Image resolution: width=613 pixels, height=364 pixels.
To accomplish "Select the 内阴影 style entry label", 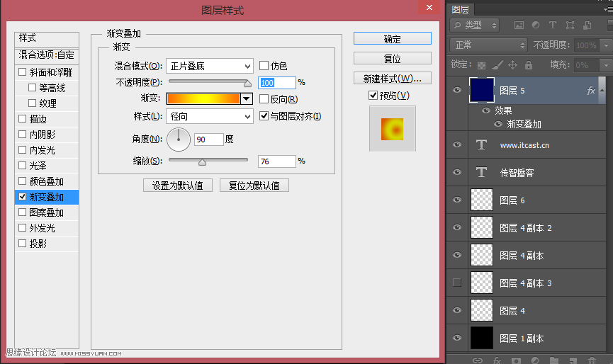I will 43,135.
